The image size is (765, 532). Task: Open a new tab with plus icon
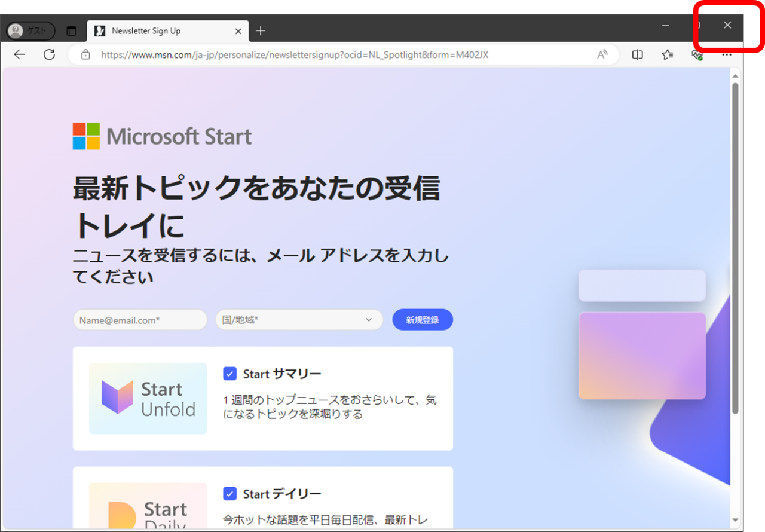click(260, 31)
